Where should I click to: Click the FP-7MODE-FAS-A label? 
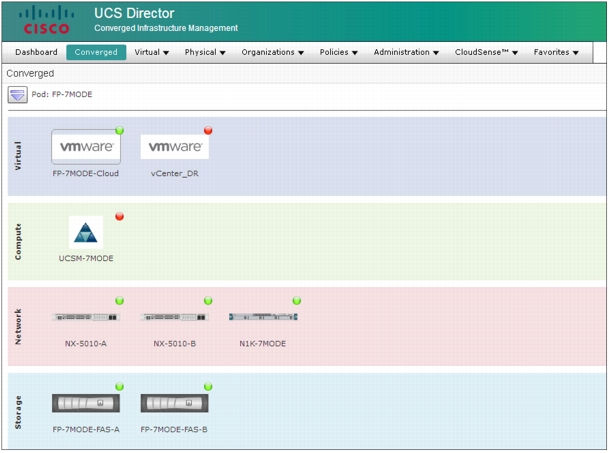[86, 430]
